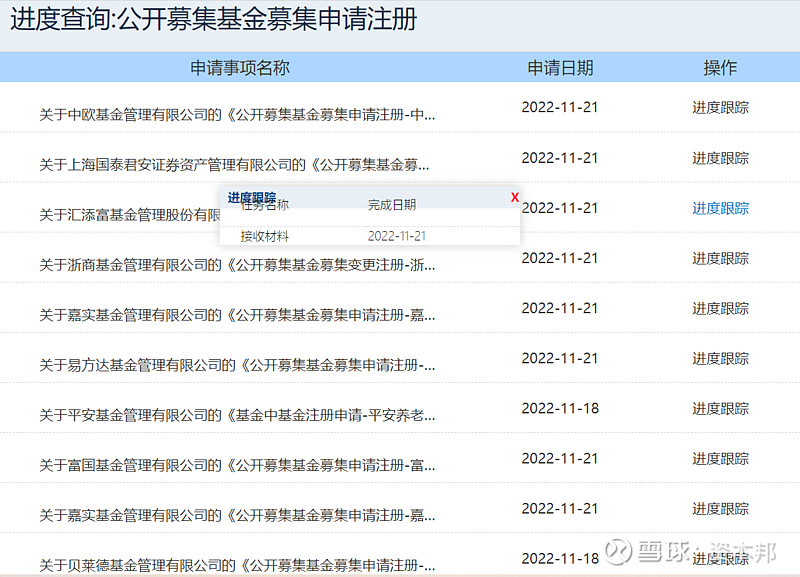Open 进度跟踪 for 贝莱德基金管理有限公司
The height and width of the screenshot is (577, 800).
point(722,558)
